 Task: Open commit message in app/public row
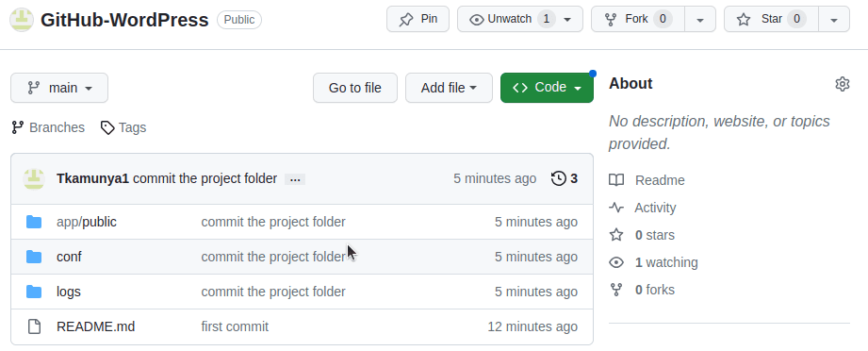click(273, 222)
